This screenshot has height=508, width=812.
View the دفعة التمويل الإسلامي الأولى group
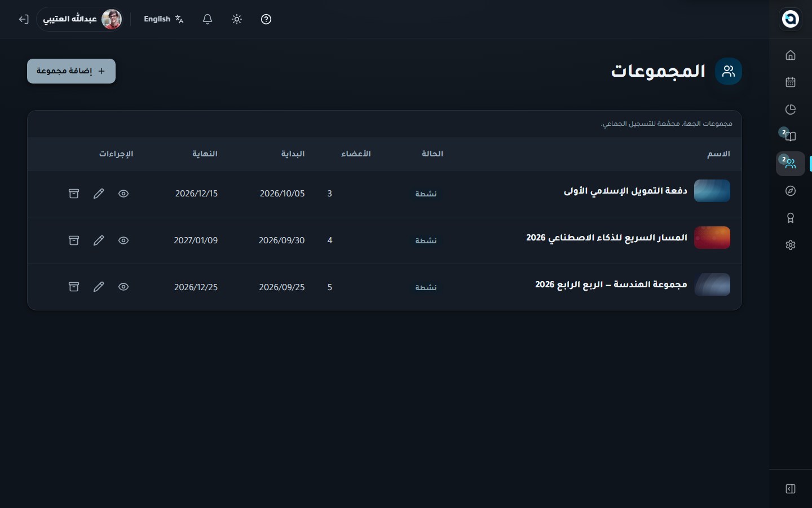(x=123, y=194)
